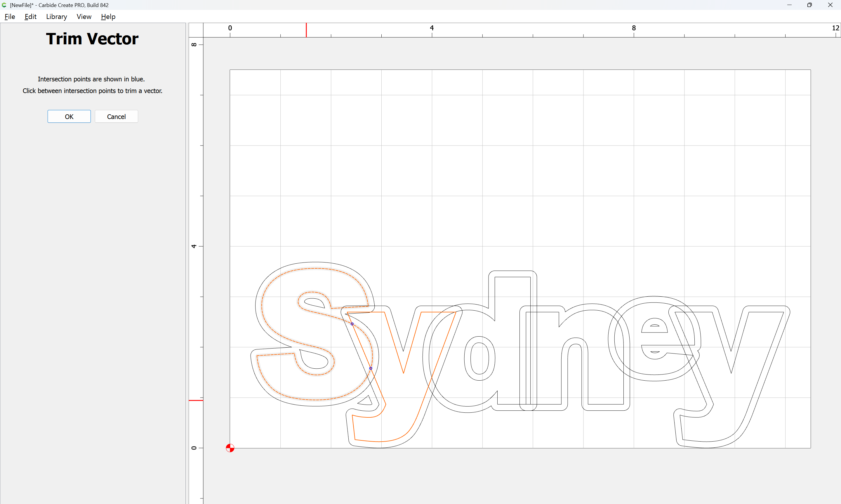Click the Carbide Create title bar icon
This screenshot has height=504, width=841.
click(x=4, y=5)
